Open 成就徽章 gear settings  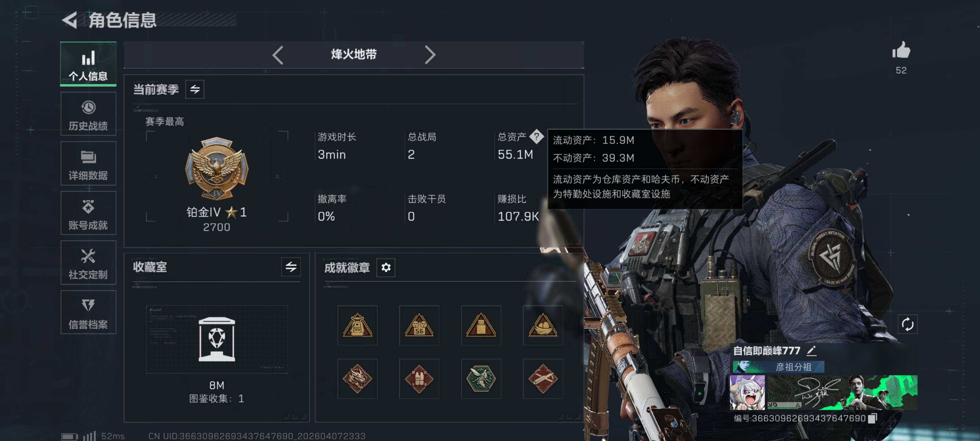pos(386,267)
